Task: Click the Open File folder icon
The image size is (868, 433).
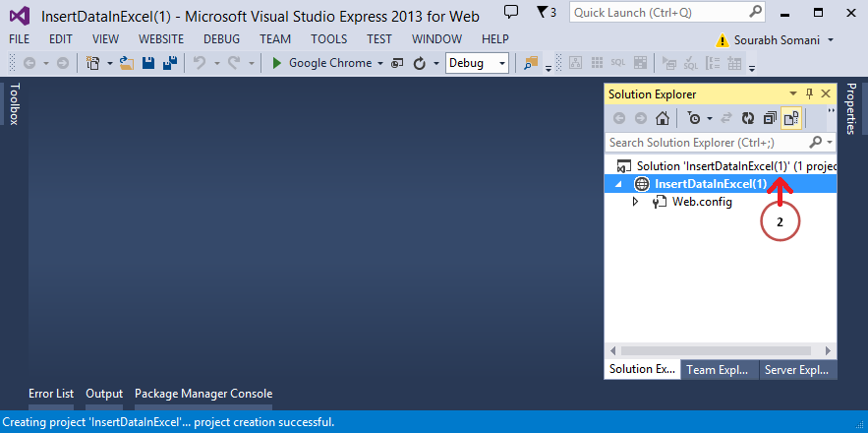Action: point(126,63)
